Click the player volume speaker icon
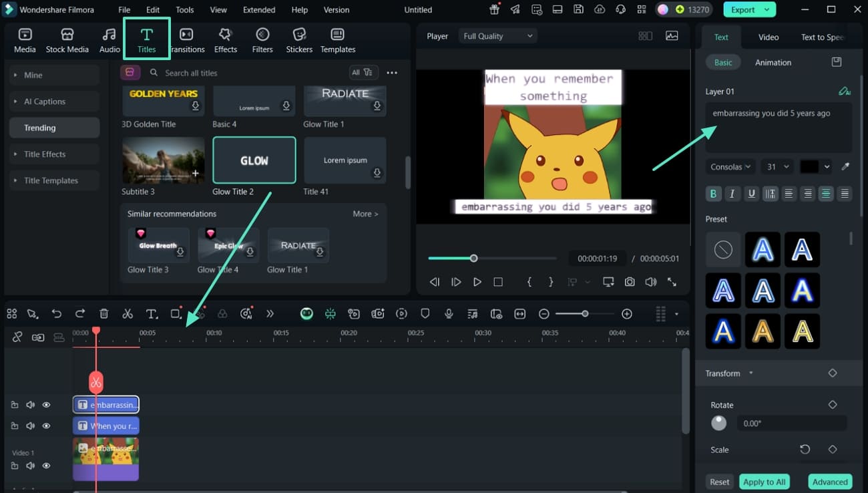 650,282
